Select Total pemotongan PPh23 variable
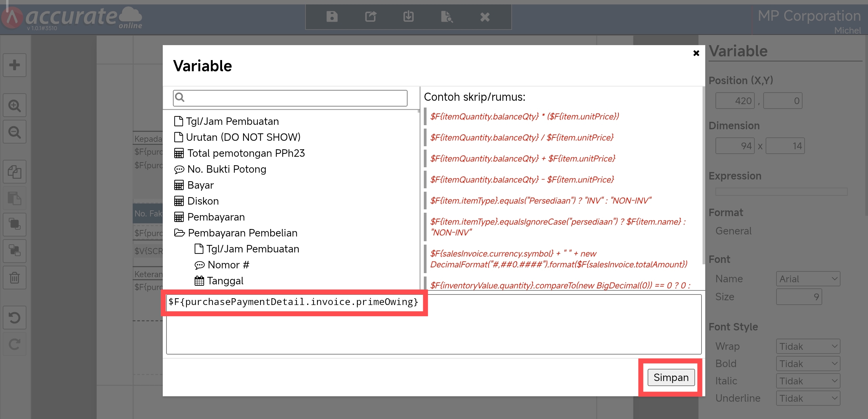 tap(245, 153)
